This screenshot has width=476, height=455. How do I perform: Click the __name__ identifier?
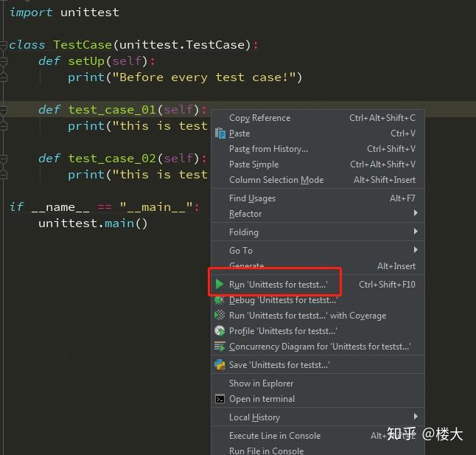[x=60, y=207]
